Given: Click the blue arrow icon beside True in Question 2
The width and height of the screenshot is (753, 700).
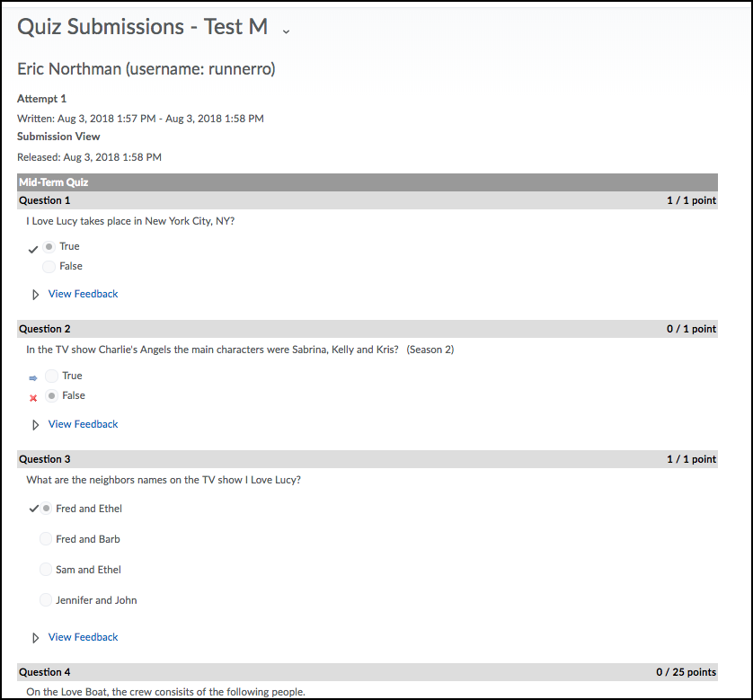Looking at the screenshot, I should click(33, 378).
